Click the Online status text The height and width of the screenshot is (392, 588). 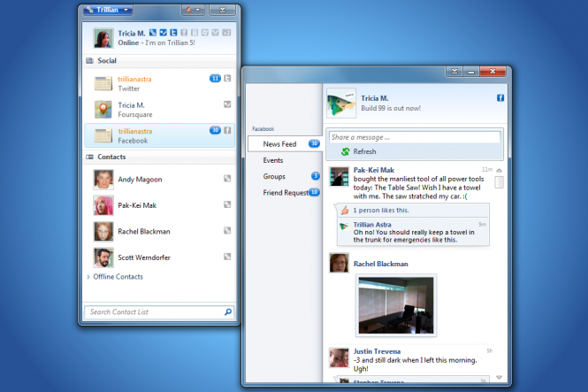pyautogui.click(x=128, y=42)
